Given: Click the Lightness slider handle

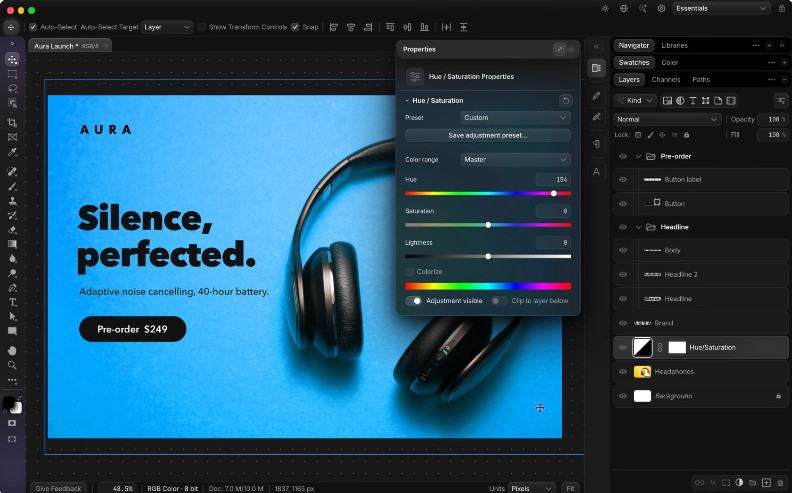Looking at the screenshot, I should tap(488, 257).
